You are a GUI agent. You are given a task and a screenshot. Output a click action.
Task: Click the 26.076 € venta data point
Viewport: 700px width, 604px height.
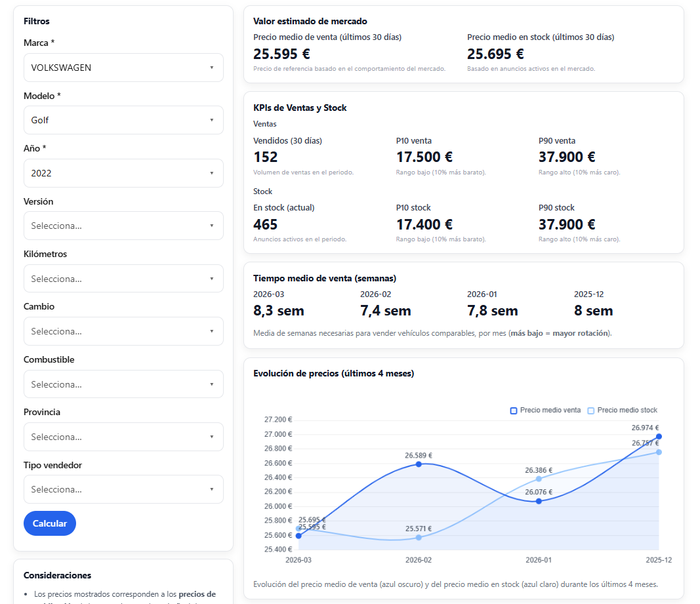tap(539, 501)
